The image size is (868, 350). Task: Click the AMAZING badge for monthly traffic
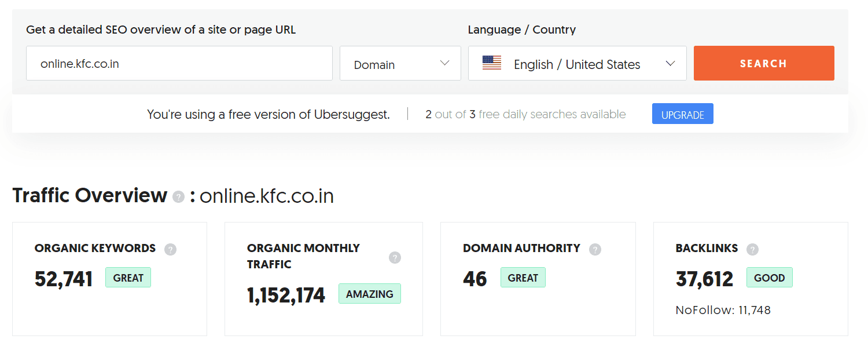(x=369, y=294)
